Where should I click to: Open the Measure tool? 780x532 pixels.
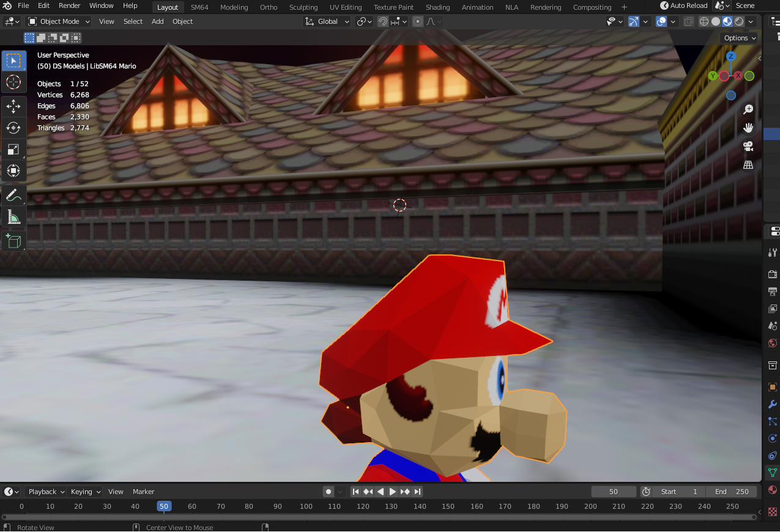(13, 216)
